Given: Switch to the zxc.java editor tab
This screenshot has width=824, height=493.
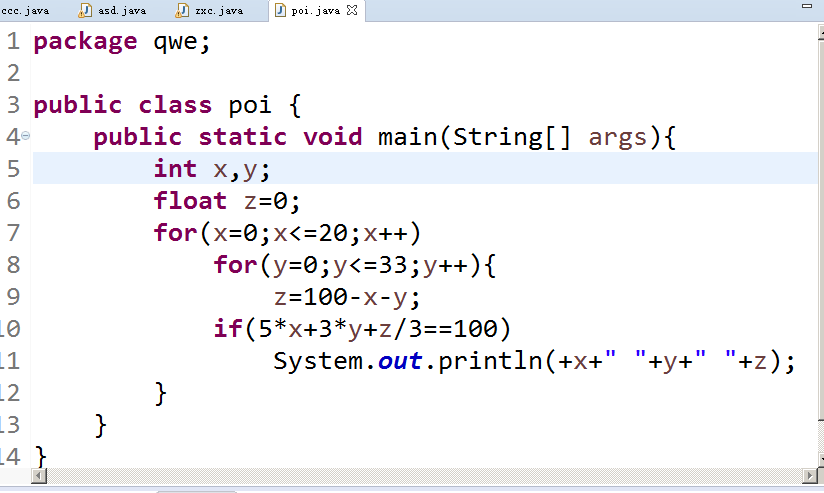Looking at the screenshot, I should coord(210,11).
